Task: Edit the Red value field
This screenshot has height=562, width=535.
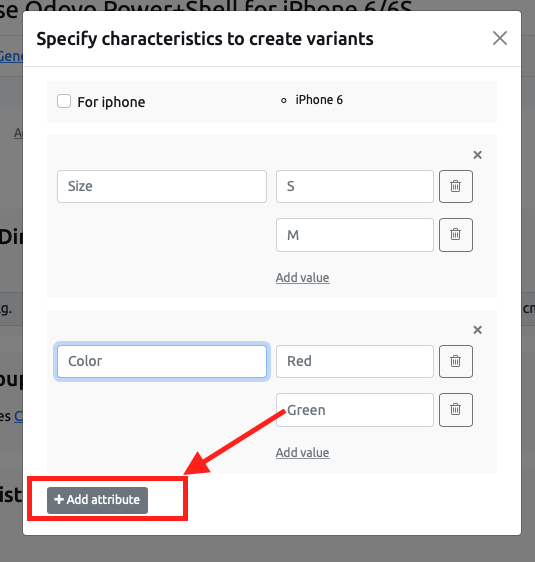Action: click(x=355, y=361)
